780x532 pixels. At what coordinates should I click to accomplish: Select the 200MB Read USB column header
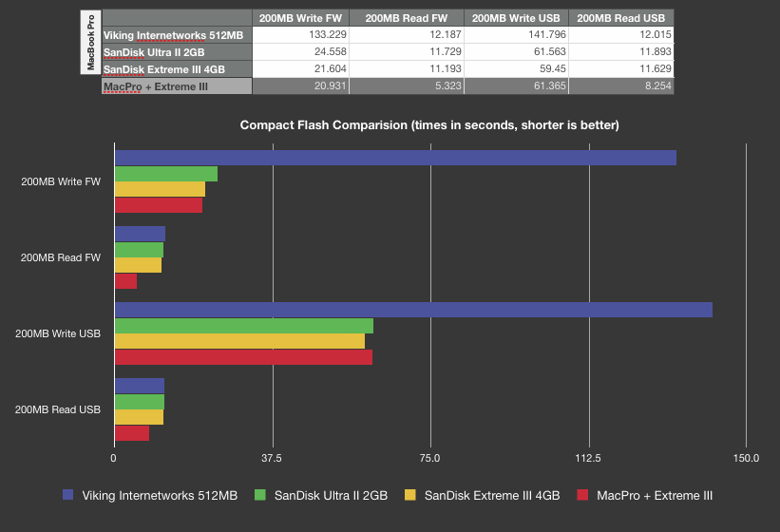click(621, 18)
